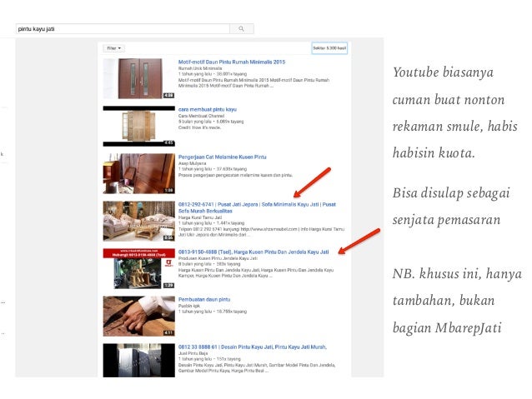Open 'Motif-motif Daun Pintu Rumah Minimalis 2015' video
Image resolution: width=532 pixels, height=399 pixels.
232,62
